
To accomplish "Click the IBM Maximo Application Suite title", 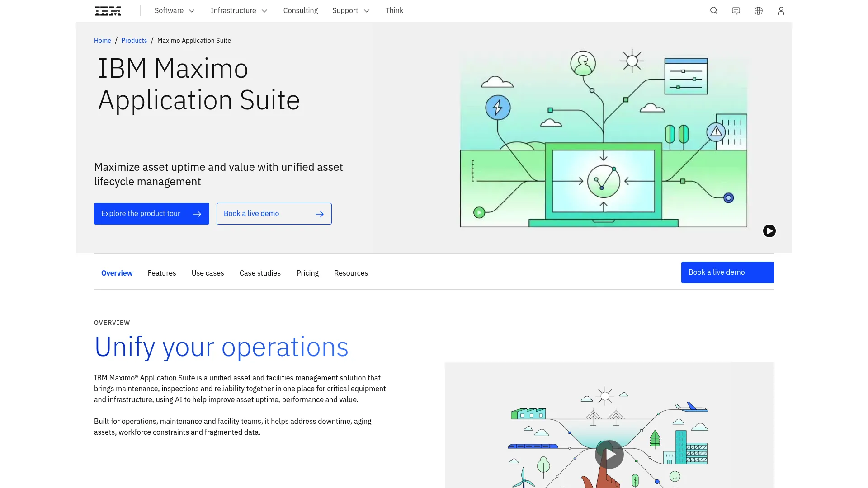I will [199, 84].
